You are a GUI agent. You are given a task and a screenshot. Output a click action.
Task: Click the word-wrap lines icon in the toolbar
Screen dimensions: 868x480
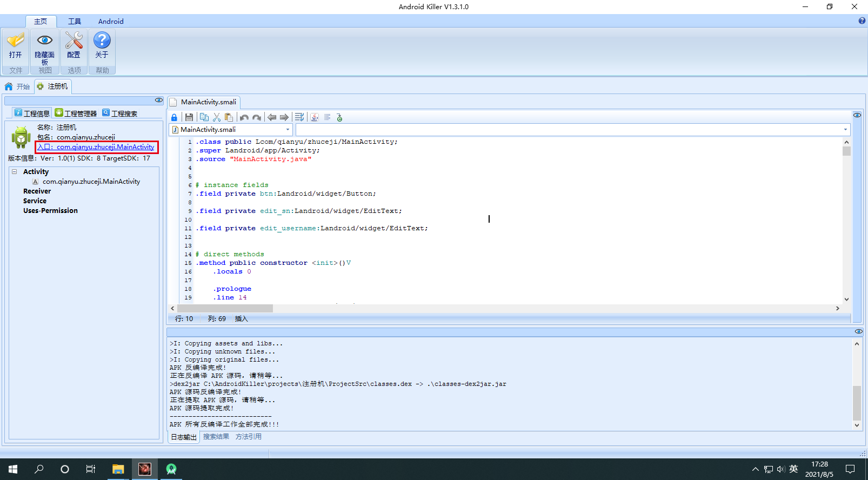299,117
